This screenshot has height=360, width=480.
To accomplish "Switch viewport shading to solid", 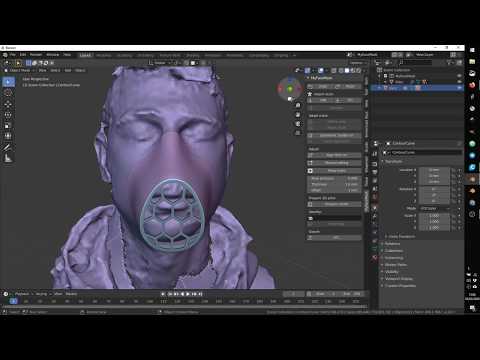I will tap(347, 70).
